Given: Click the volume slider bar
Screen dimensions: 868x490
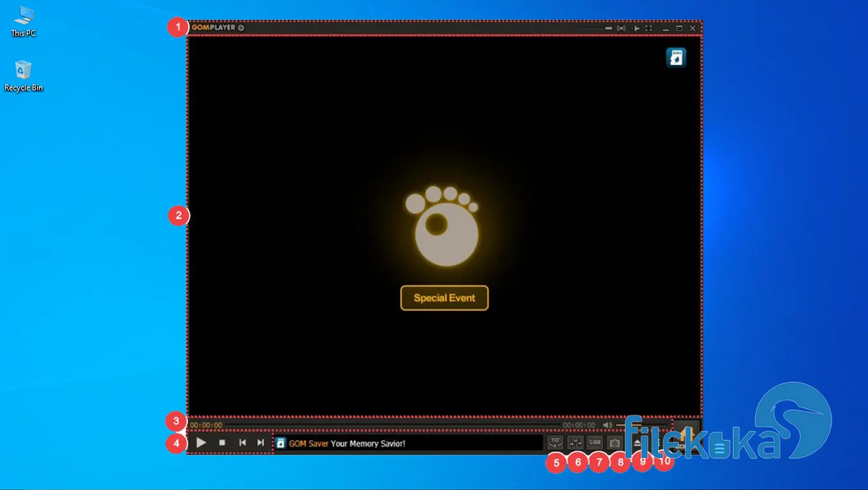Looking at the screenshot, I should (641, 425).
